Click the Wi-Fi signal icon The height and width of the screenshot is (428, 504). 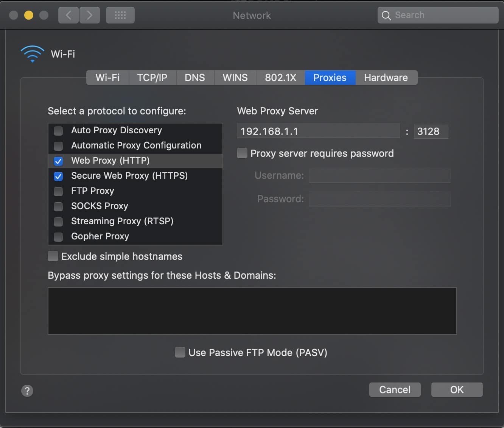[32, 53]
